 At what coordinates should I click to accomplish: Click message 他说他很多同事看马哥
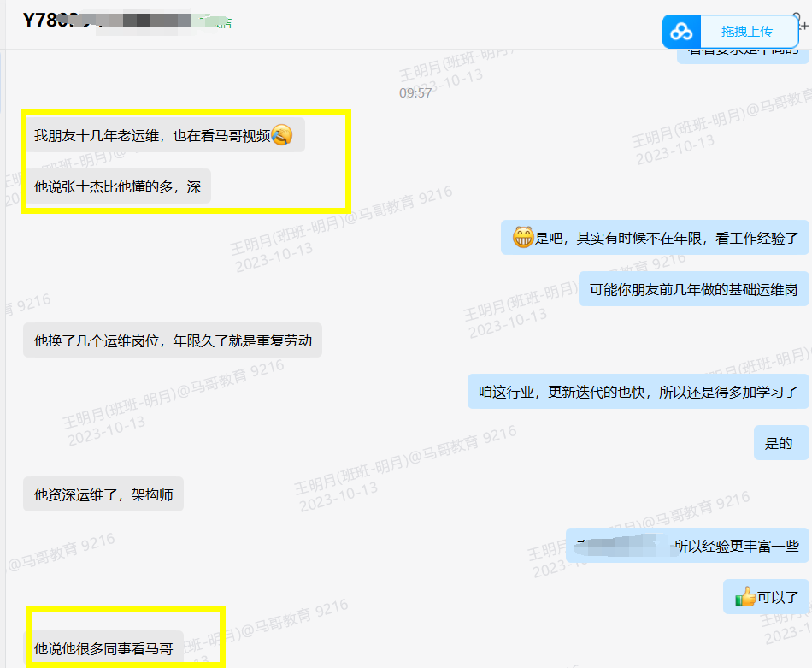click(103, 648)
